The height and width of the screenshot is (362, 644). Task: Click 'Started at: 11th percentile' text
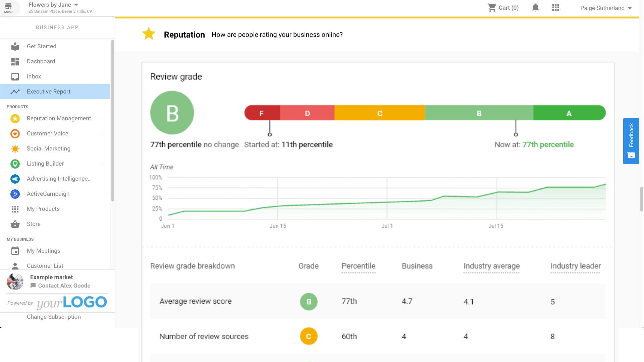(288, 145)
